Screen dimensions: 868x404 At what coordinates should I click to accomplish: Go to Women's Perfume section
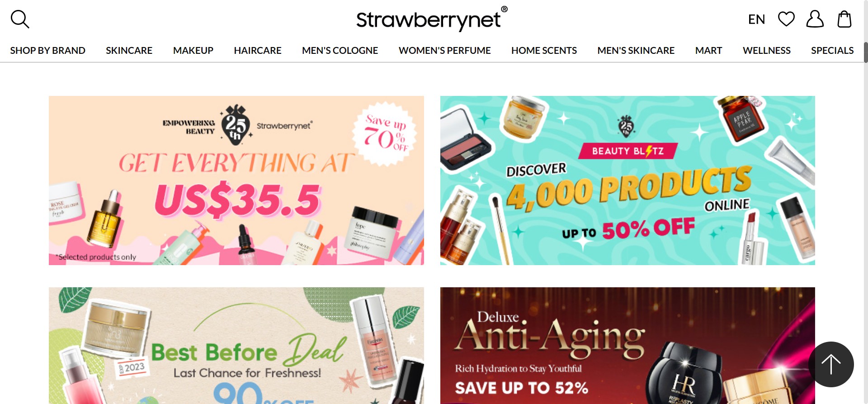444,50
